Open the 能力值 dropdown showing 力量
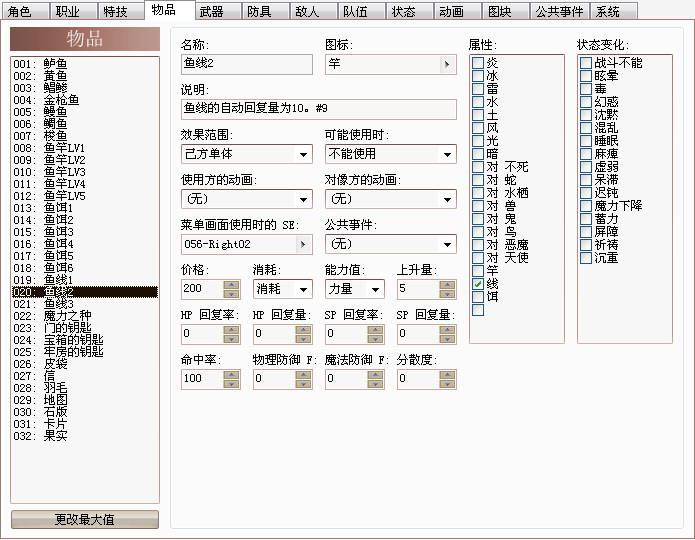 (355, 289)
